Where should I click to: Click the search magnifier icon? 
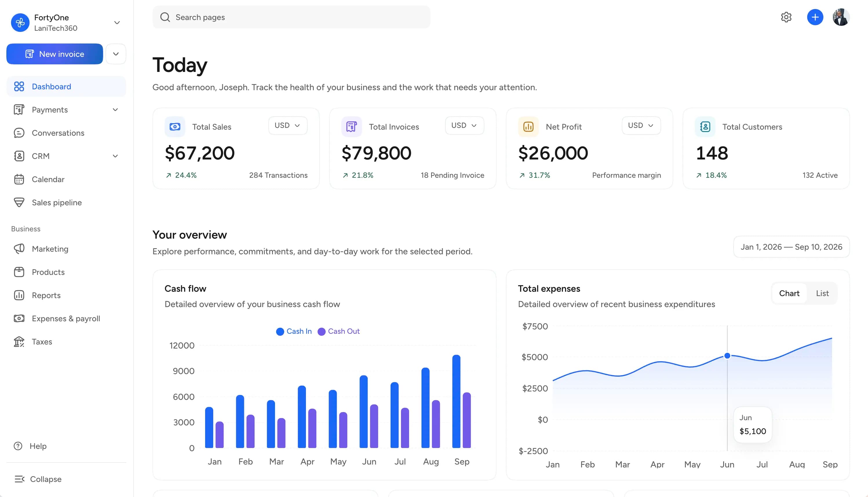tap(165, 17)
